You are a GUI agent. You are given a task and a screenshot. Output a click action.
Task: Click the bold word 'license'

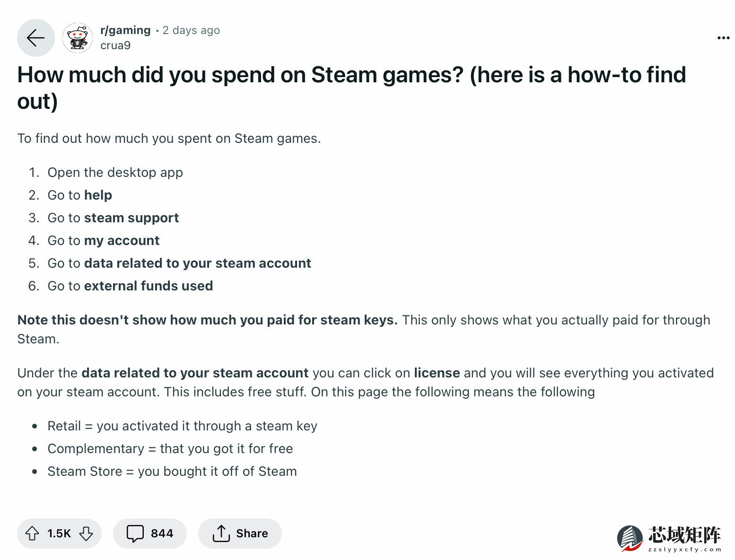(x=437, y=373)
